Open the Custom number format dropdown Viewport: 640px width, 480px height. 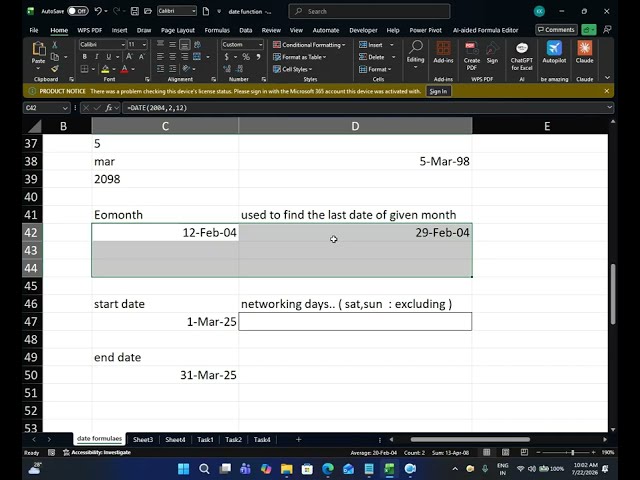[x=260, y=44]
